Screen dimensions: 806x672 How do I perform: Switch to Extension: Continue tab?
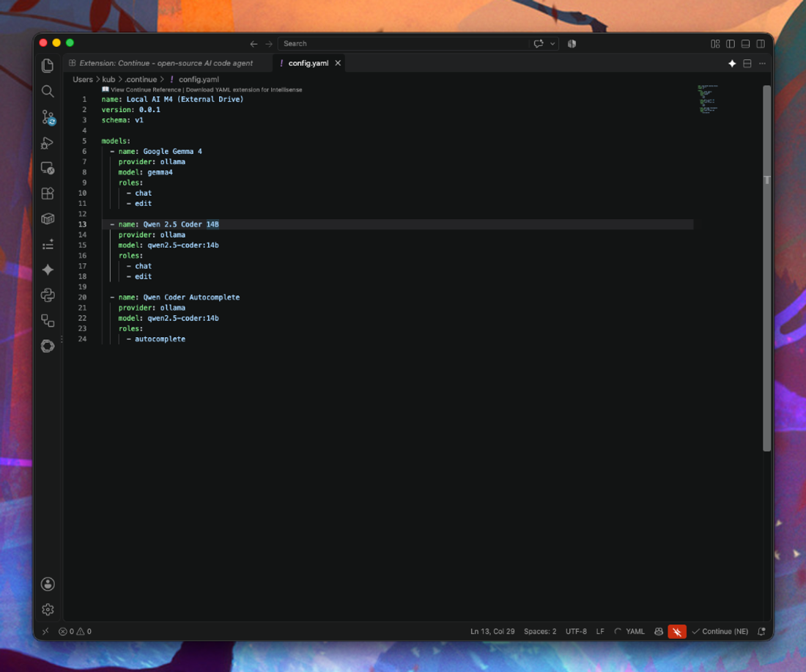coord(166,63)
